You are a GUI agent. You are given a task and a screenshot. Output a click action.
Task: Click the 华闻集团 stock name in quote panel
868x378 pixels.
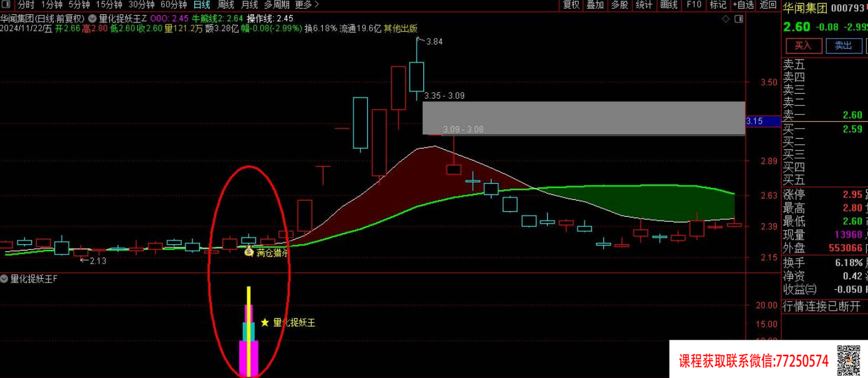point(805,9)
